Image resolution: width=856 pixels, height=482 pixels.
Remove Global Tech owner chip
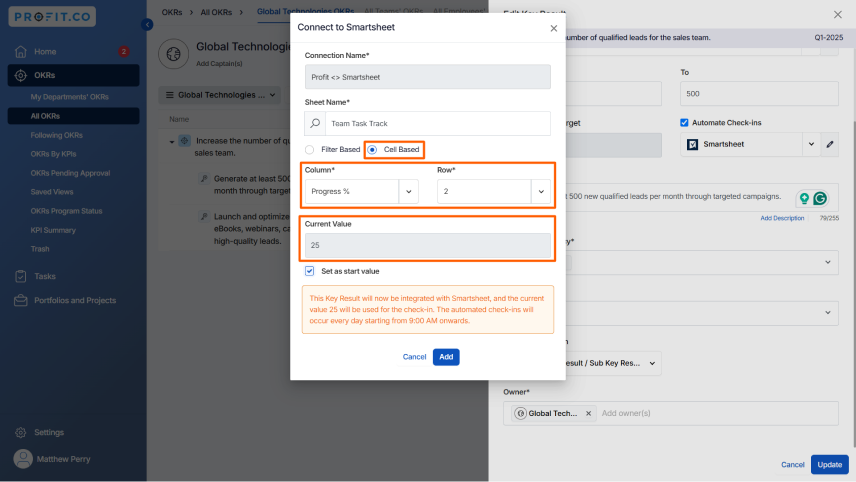pyautogui.click(x=588, y=413)
